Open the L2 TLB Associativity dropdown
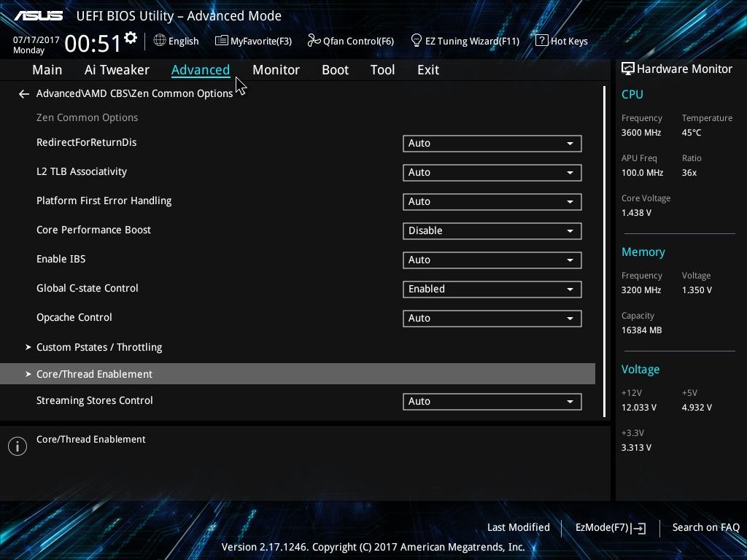 [492, 172]
